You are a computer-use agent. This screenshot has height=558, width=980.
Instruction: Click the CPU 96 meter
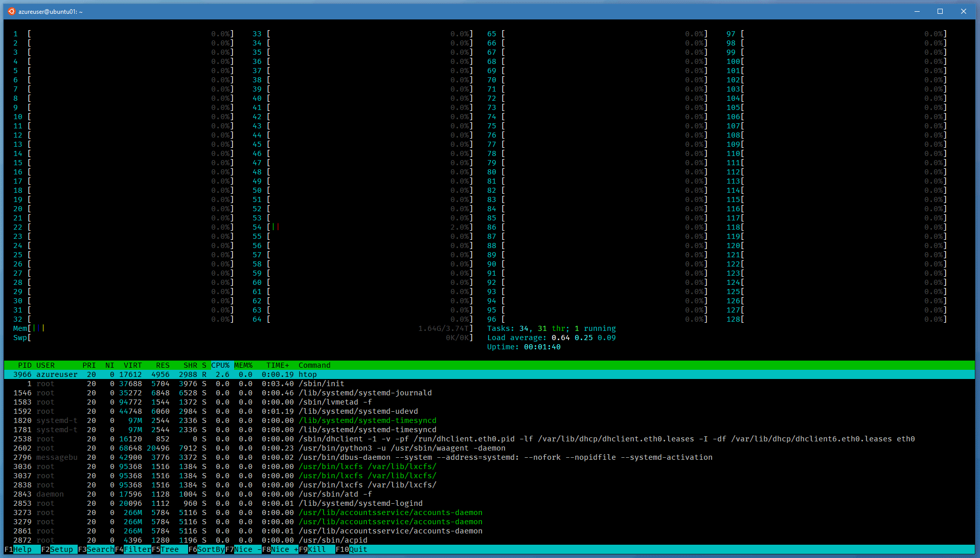pos(597,319)
